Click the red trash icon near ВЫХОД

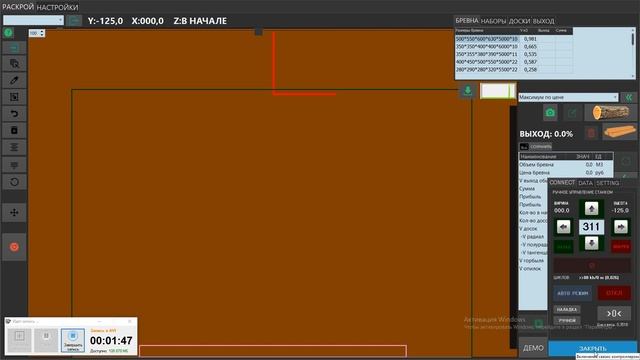point(591,133)
